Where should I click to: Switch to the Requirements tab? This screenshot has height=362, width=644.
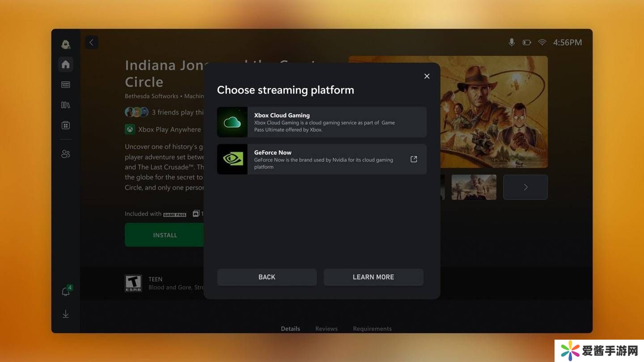(x=372, y=328)
